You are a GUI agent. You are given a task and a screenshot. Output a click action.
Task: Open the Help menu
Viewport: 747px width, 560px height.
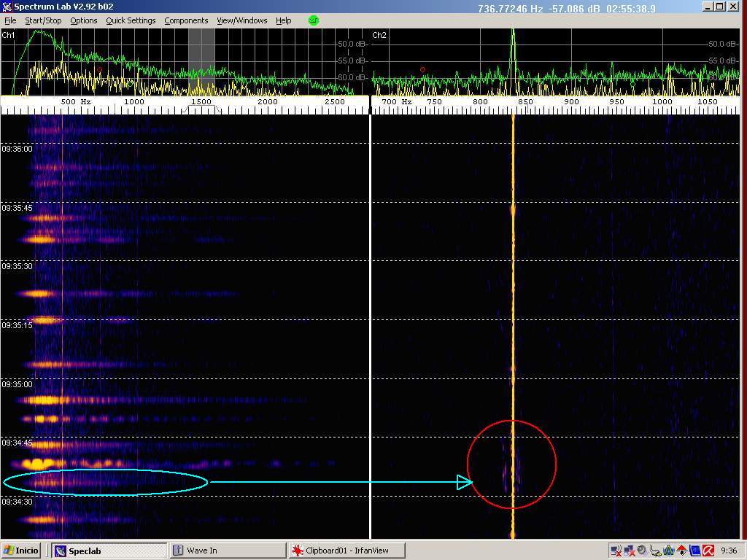click(x=283, y=20)
